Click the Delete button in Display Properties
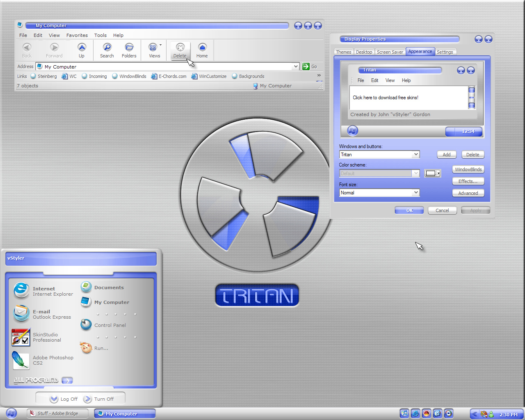This screenshot has width=525, height=420. (472, 155)
